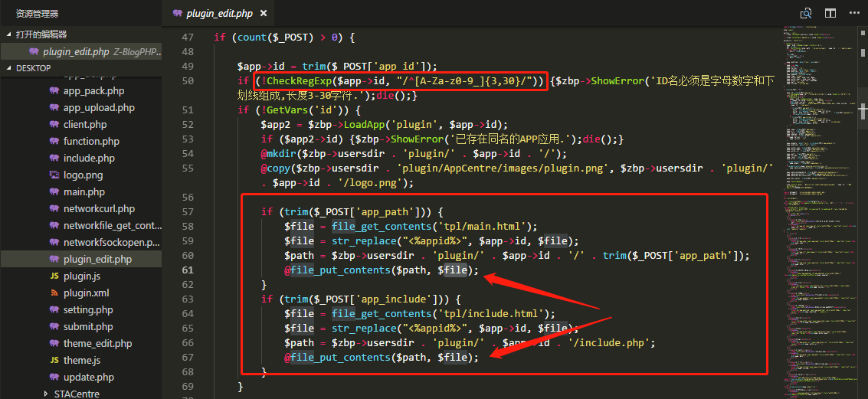Open app_pack.php in the explorer
This screenshot has width=868, height=399.
pos(93,91)
